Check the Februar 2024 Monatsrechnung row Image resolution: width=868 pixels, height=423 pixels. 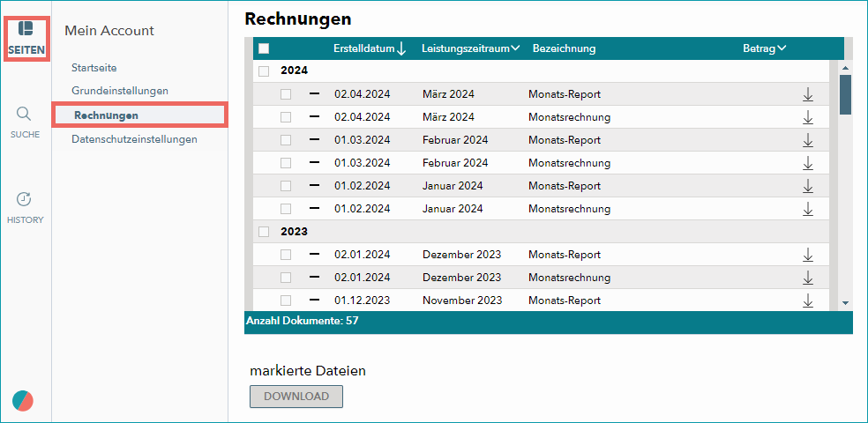pyautogui.click(x=286, y=163)
